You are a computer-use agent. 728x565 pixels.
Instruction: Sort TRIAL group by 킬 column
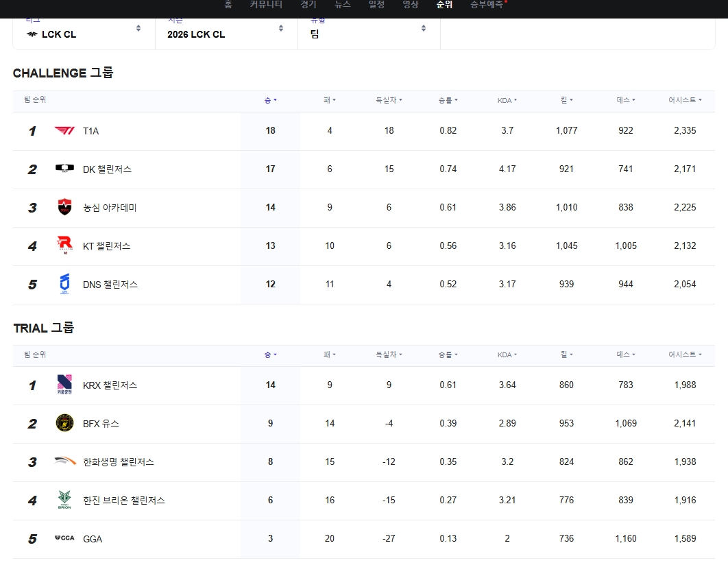point(566,354)
